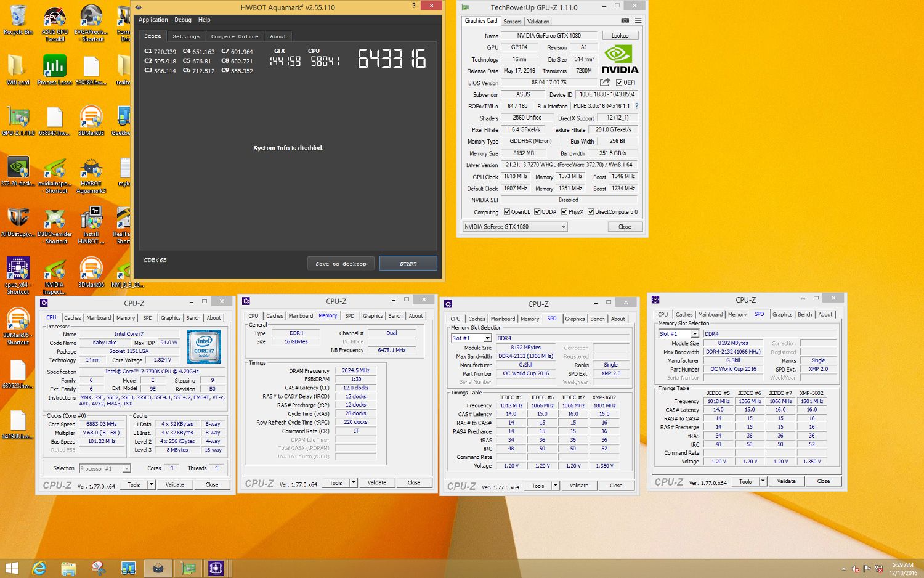Toggle the OpenCL checkbox
The width and height of the screenshot is (924, 578).
[x=507, y=212]
